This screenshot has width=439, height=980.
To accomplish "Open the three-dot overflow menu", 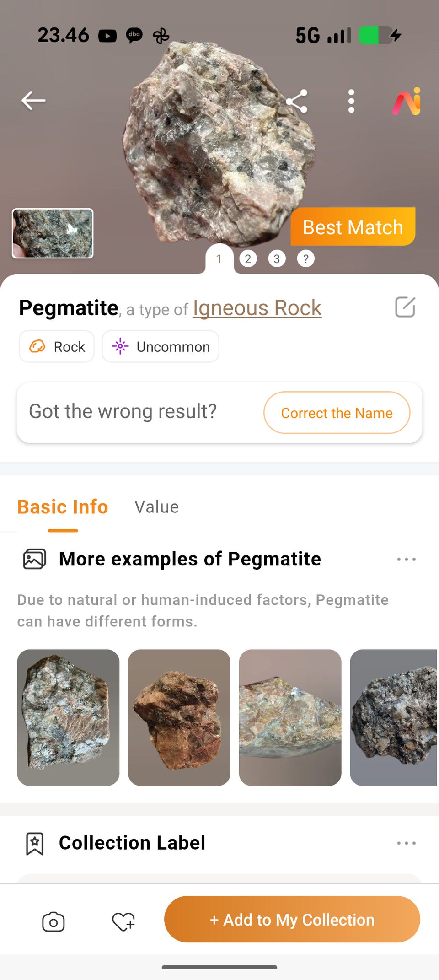I will tap(351, 101).
